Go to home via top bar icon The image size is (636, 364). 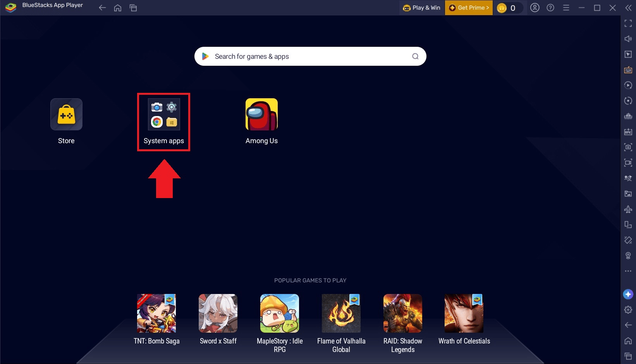click(118, 8)
